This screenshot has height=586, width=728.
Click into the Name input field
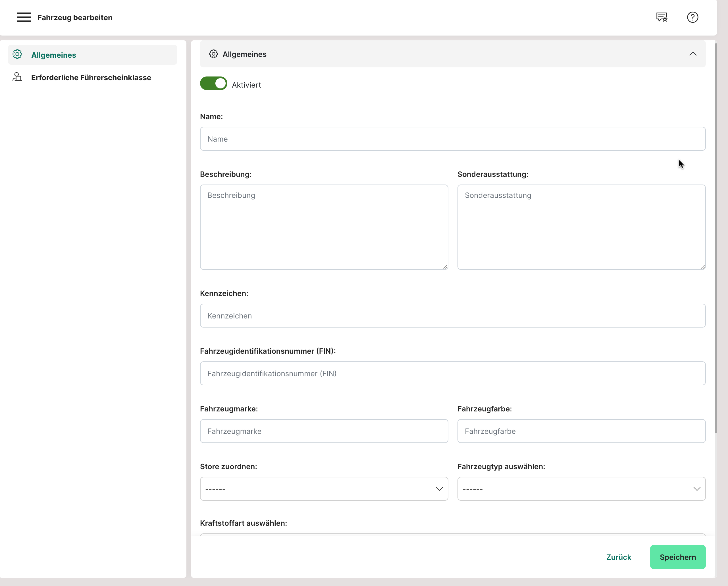point(452,139)
